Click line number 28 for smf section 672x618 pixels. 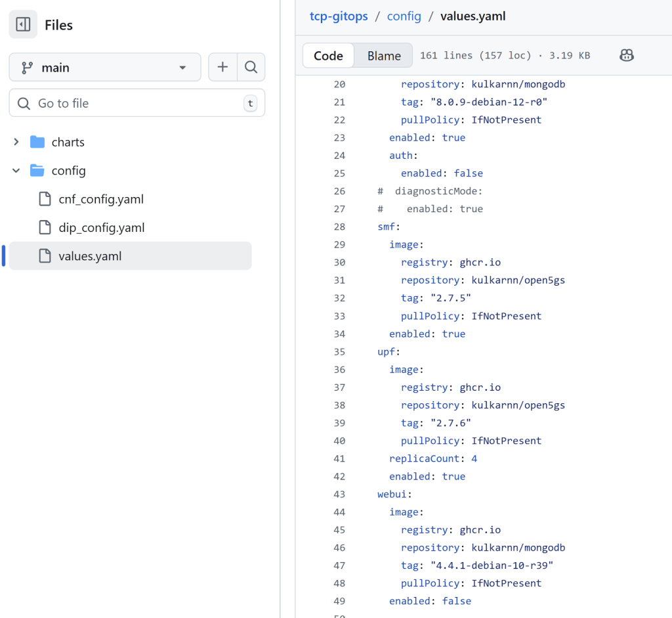[x=339, y=227]
